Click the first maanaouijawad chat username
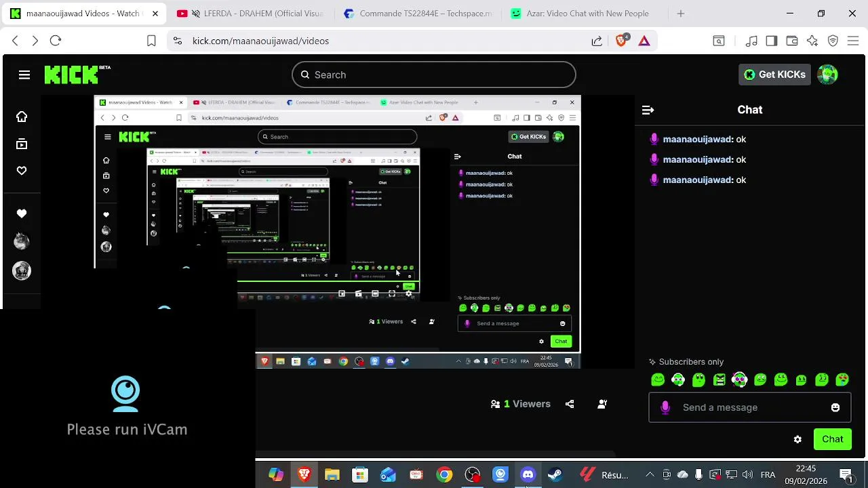The height and width of the screenshot is (488, 868). click(698, 139)
